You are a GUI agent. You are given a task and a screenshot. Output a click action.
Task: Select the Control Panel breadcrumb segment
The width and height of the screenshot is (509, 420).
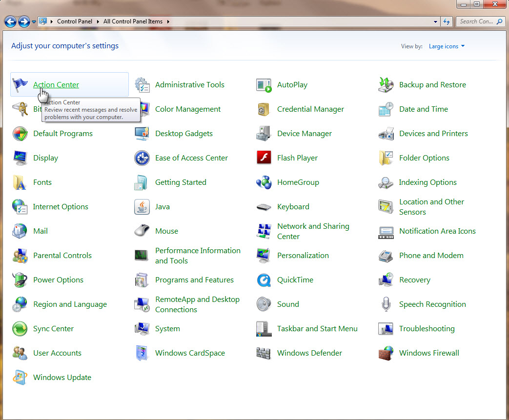74,21
